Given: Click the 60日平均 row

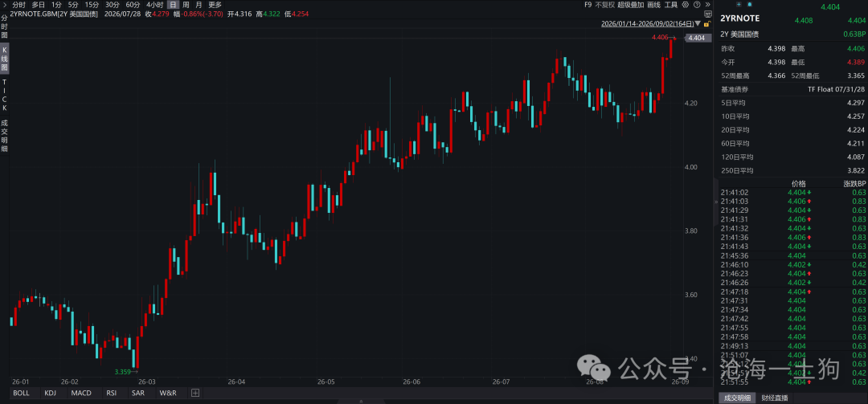Looking at the screenshot, I should 792,143.
